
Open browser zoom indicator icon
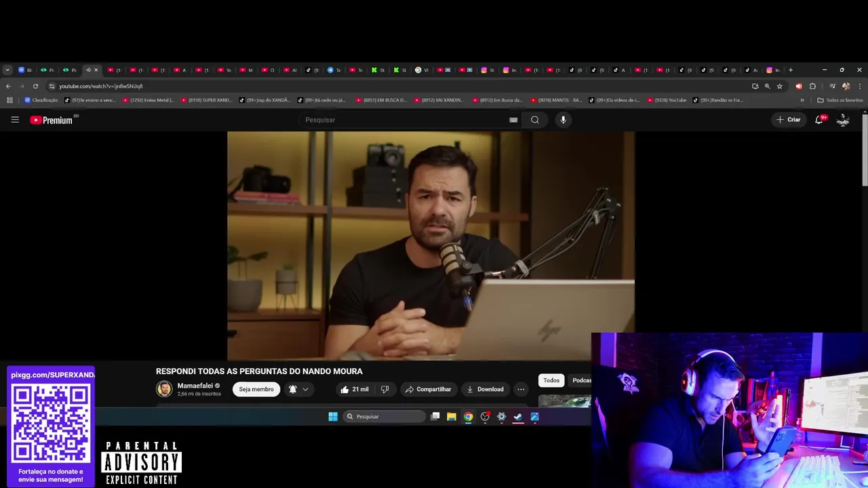point(767,86)
